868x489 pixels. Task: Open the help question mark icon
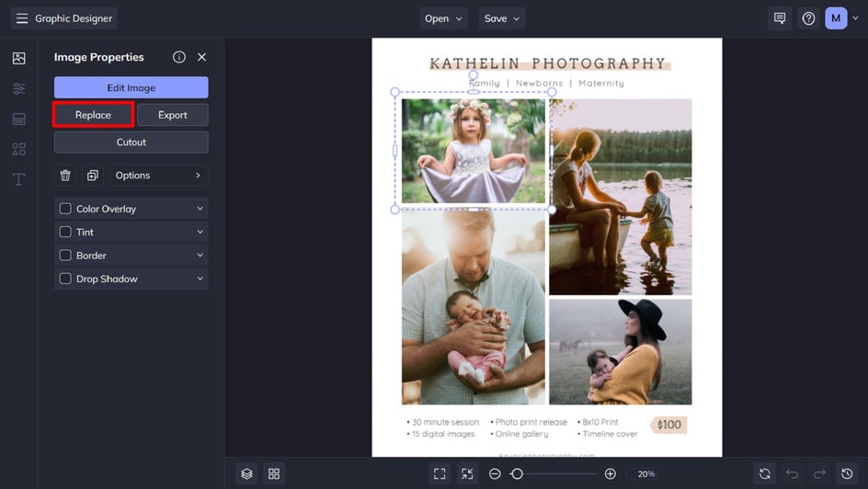(x=808, y=18)
